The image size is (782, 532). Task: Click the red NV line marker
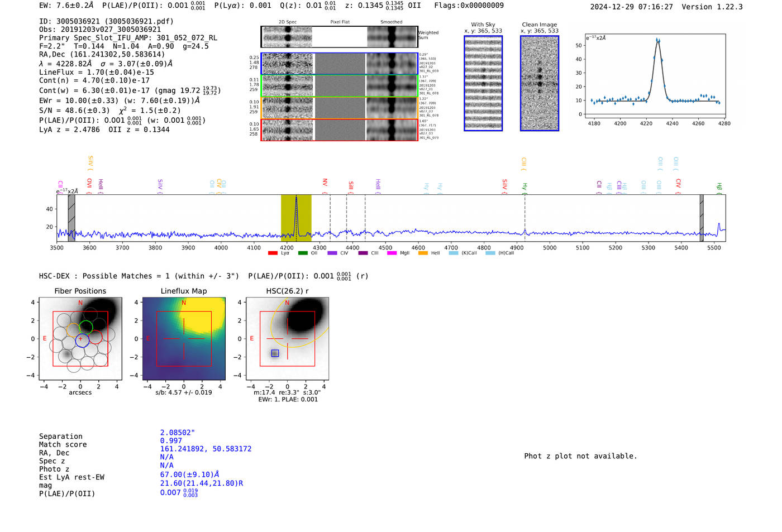click(x=325, y=186)
